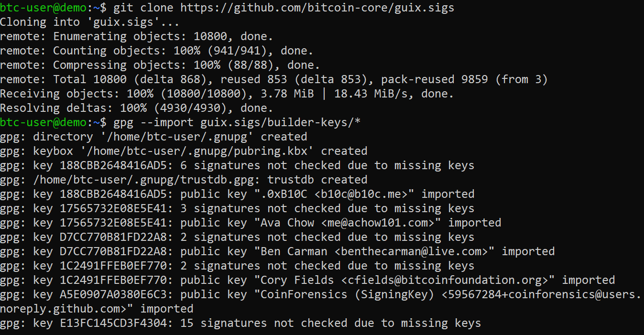This screenshot has width=644, height=335.
Task: Click the "Cory Fields" key owner name
Action: pyautogui.click(x=297, y=280)
